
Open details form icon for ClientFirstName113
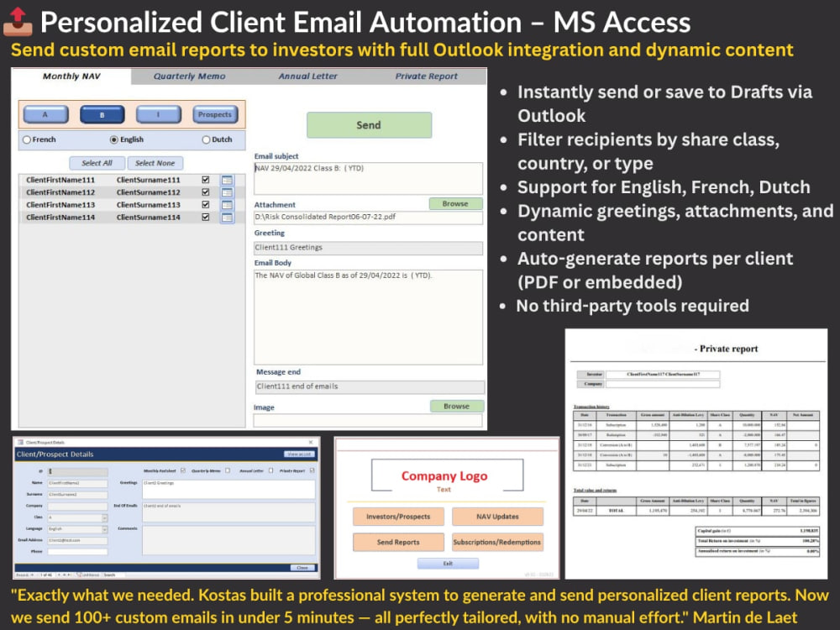(227, 205)
